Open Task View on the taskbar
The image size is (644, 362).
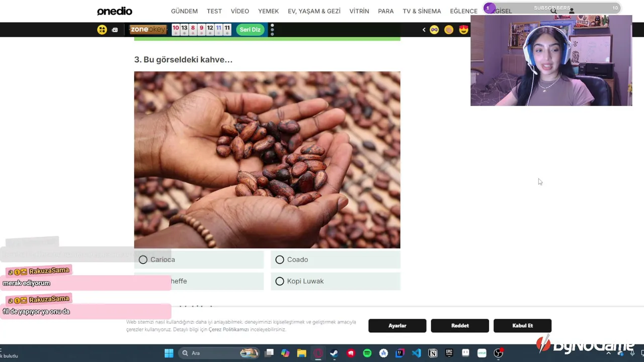pos(270,353)
